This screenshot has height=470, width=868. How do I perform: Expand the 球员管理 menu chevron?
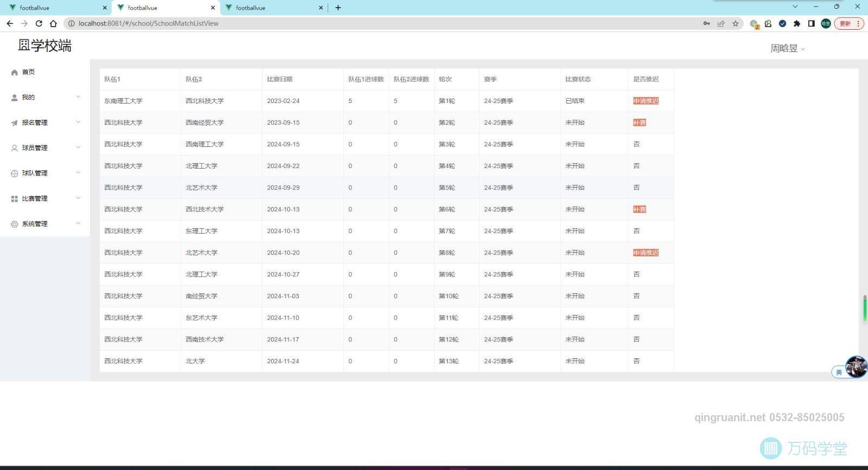click(78, 147)
